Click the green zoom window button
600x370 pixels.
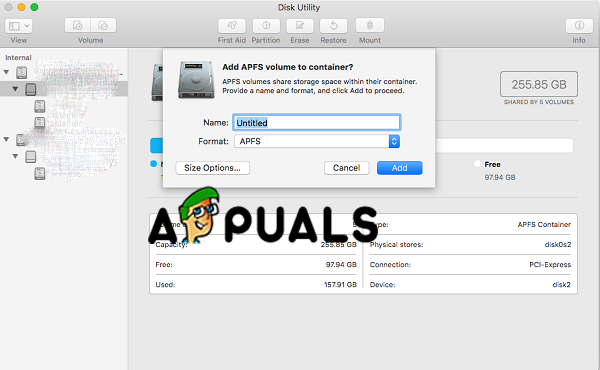pos(34,7)
